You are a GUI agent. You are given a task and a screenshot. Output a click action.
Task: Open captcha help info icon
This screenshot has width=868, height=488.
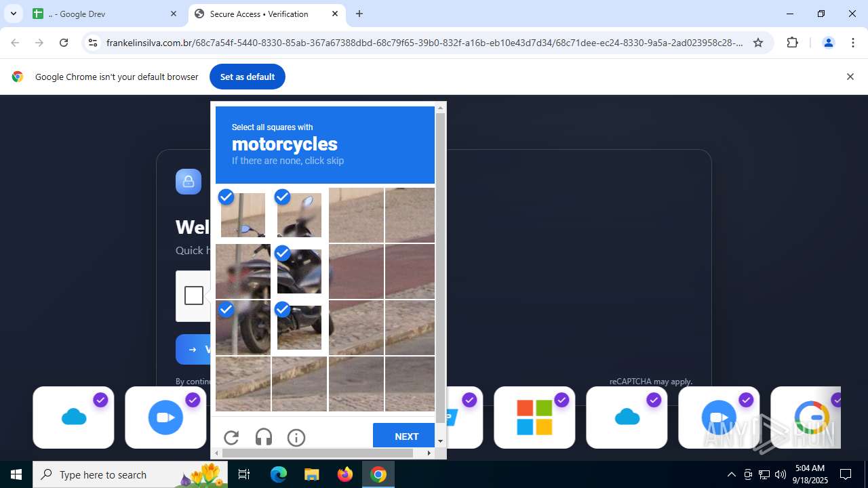pos(296,438)
